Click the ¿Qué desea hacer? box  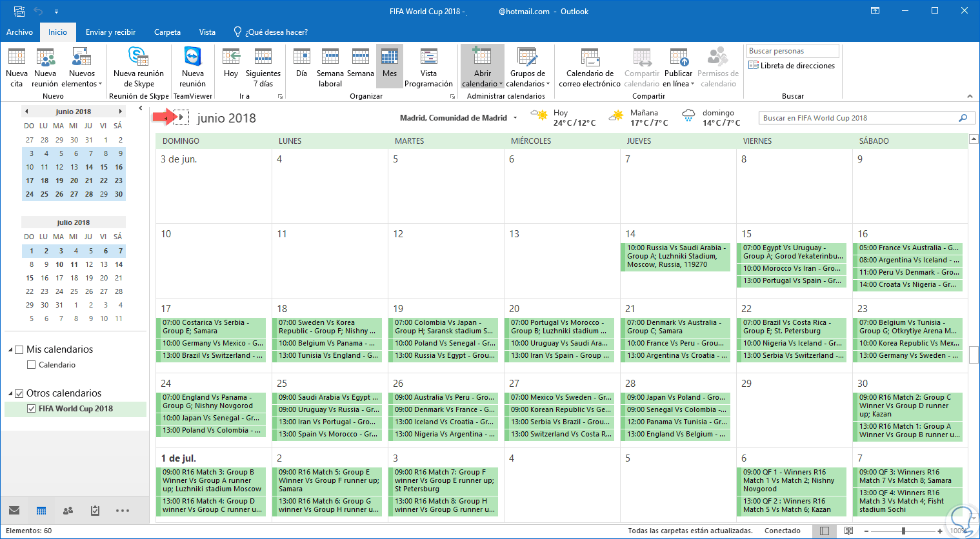click(270, 32)
